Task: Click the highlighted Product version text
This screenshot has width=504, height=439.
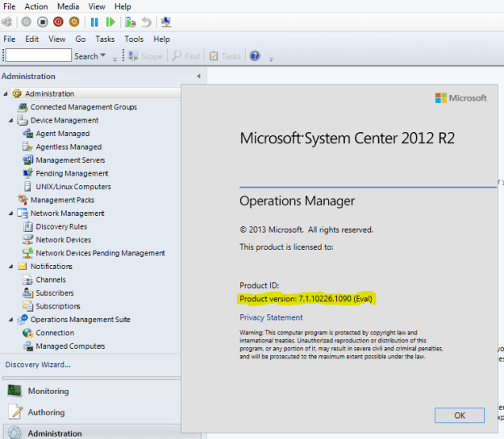Action: (306, 299)
